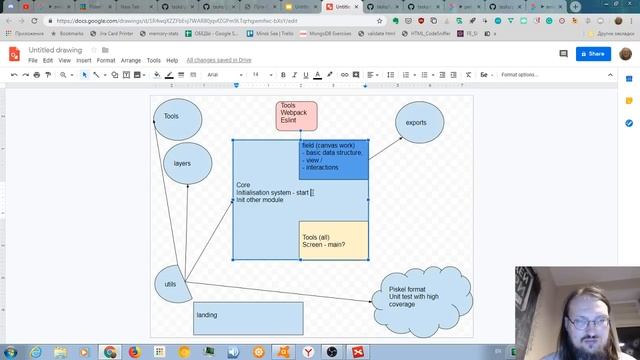
Task: Bookmark this page with the star icon
Action: tap(380, 21)
